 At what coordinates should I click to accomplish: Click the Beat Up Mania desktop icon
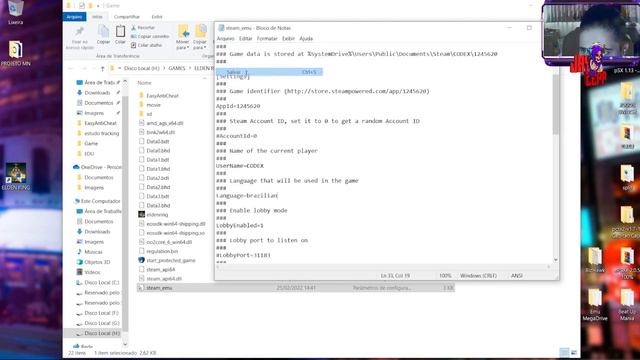[627, 304]
